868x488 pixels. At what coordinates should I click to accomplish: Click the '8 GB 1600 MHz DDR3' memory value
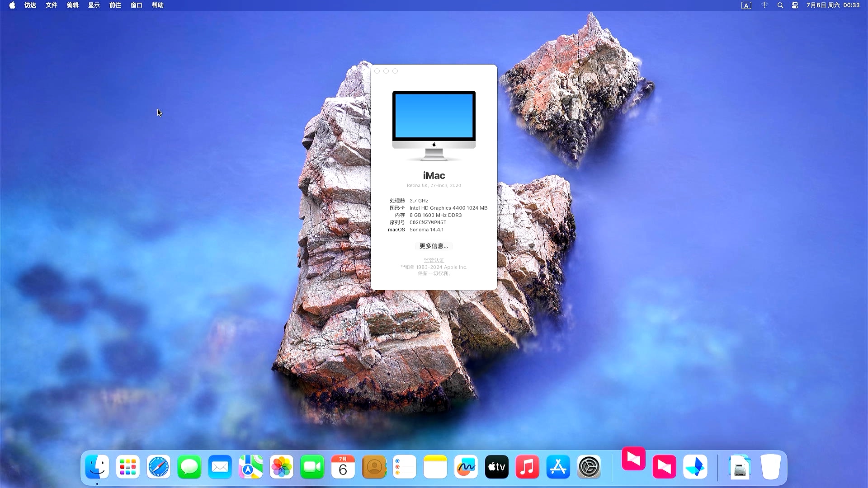(436, 215)
